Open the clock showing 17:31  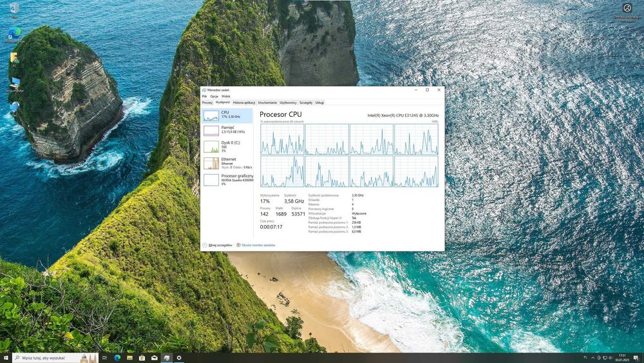pyautogui.click(x=622, y=358)
